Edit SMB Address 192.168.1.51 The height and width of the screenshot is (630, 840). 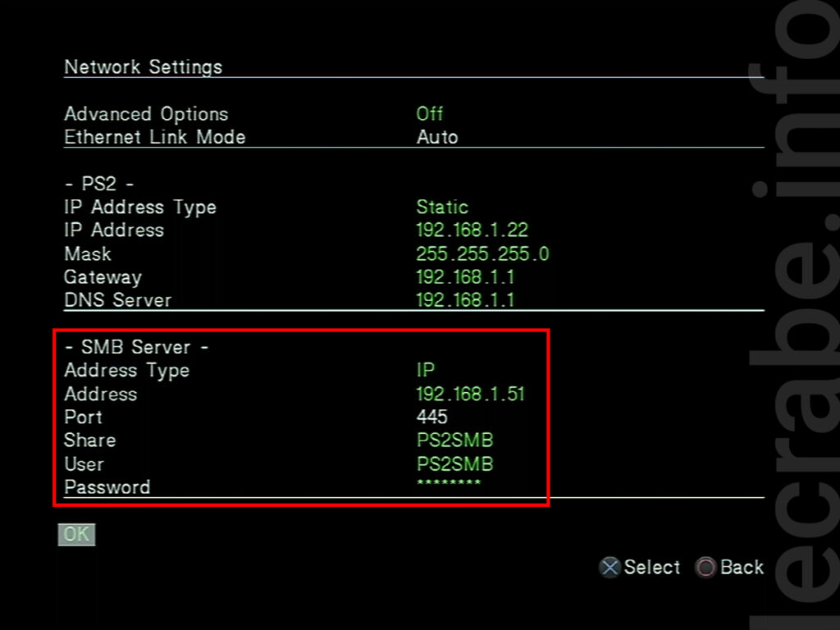pos(470,394)
